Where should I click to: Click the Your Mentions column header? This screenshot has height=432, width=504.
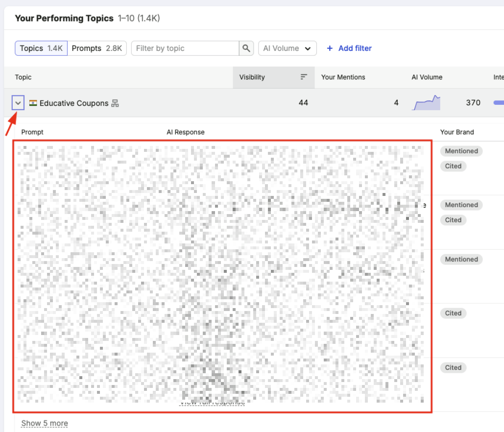pos(343,77)
